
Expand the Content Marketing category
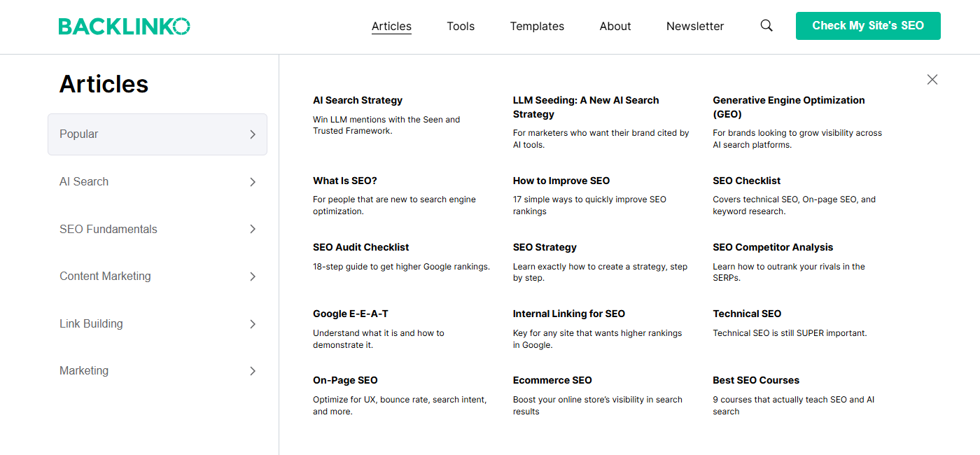pyautogui.click(x=253, y=276)
